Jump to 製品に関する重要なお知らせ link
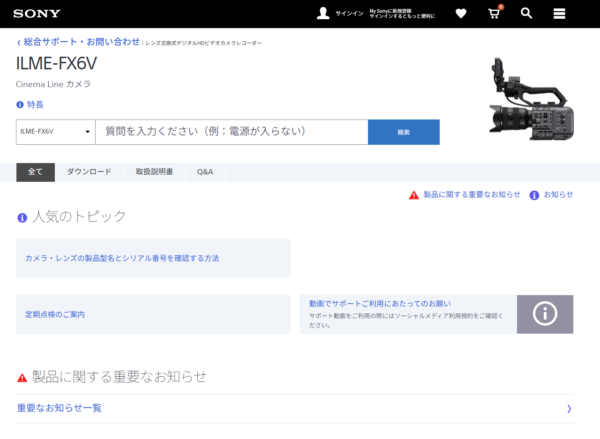The width and height of the screenshot is (600, 439). [471, 195]
